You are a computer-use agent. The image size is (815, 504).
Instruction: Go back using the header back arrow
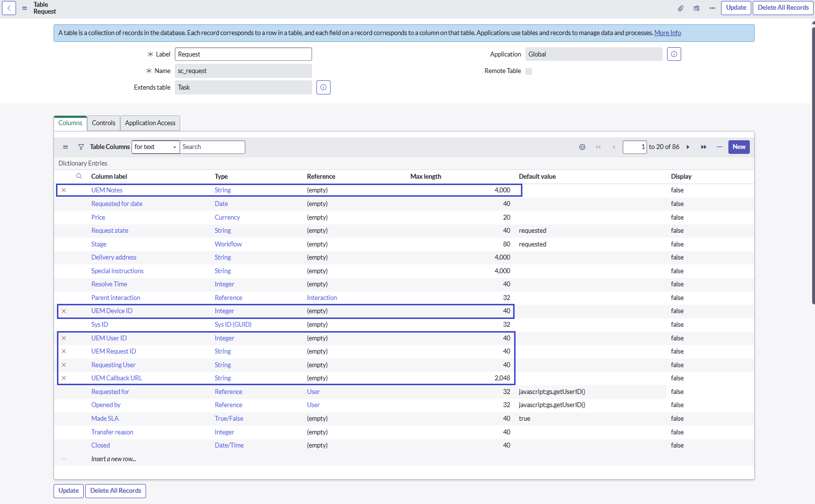(9, 8)
